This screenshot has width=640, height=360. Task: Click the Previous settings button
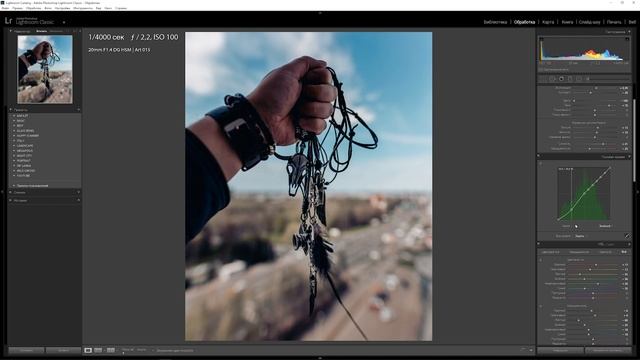[560, 350]
